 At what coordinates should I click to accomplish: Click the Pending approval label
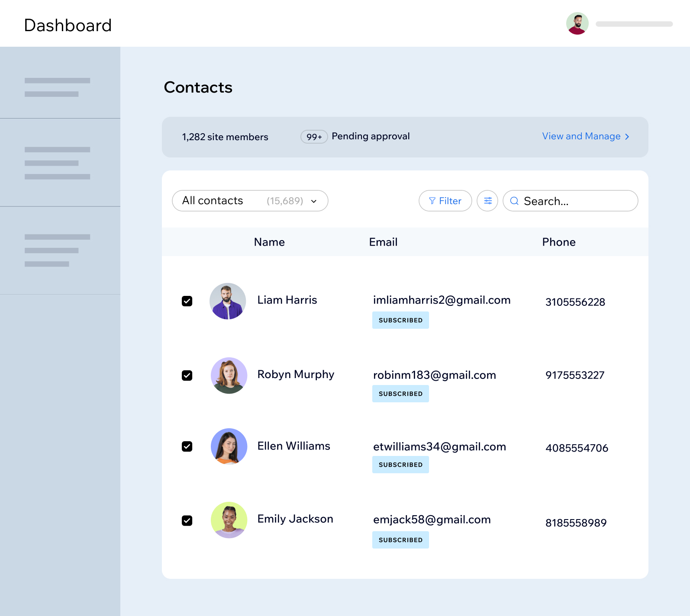(x=371, y=136)
